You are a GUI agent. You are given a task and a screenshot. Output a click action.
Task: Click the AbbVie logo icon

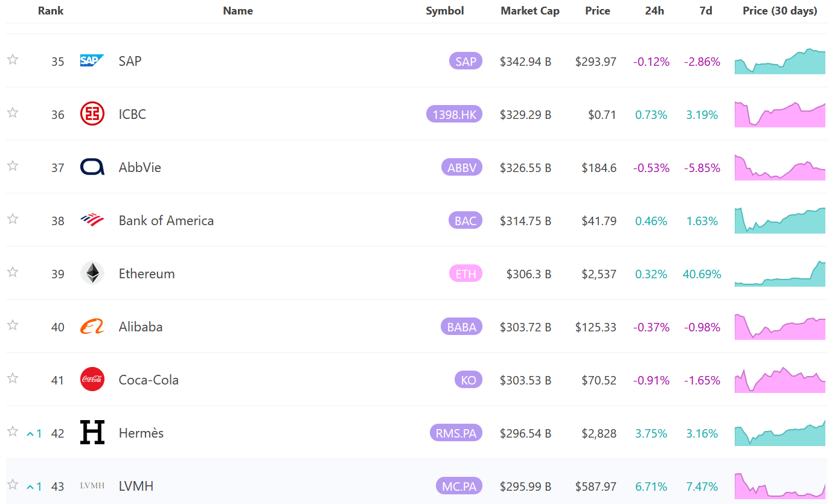92,167
